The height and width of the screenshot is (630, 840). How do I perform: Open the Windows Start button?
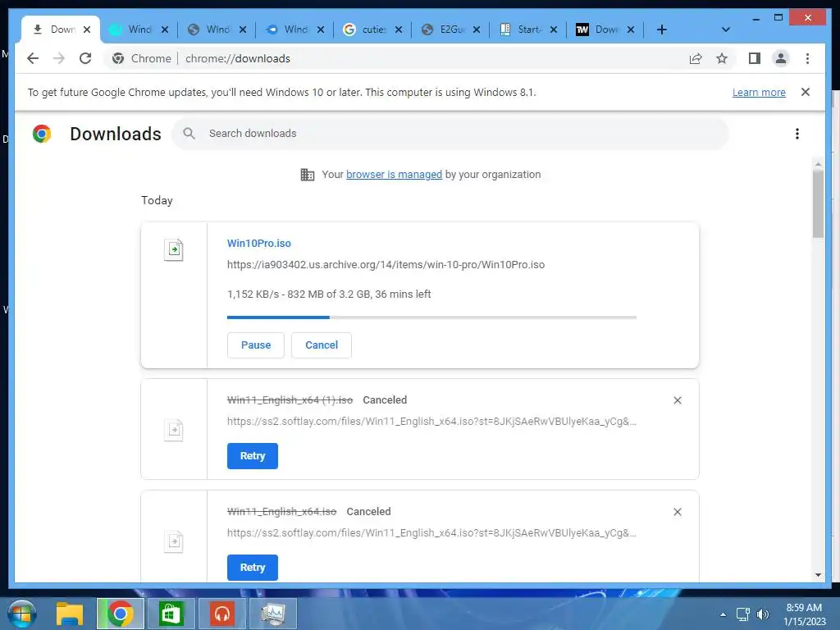pos(21,614)
